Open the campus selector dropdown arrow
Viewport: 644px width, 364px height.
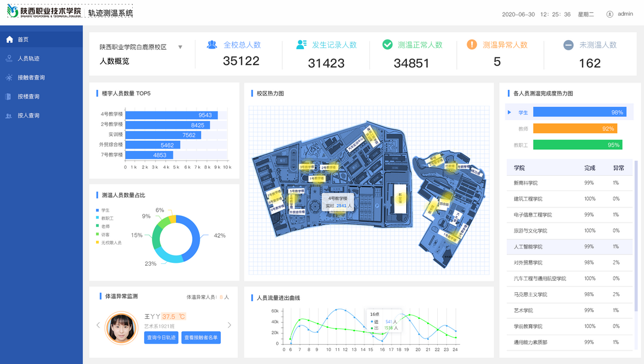[180, 47]
